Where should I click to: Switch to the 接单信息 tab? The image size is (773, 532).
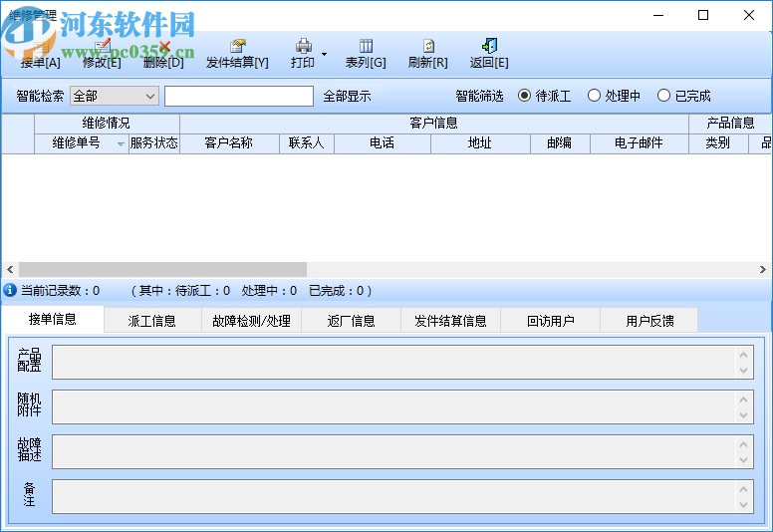click(x=53, y=320)
